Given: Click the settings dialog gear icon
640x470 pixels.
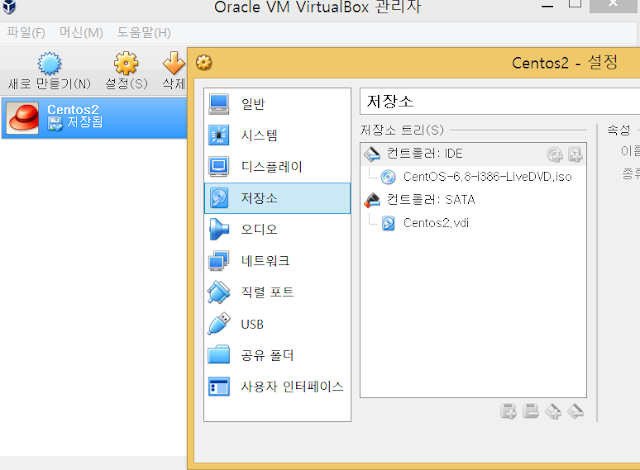Looking at the screenshot, I should (204, 63).
